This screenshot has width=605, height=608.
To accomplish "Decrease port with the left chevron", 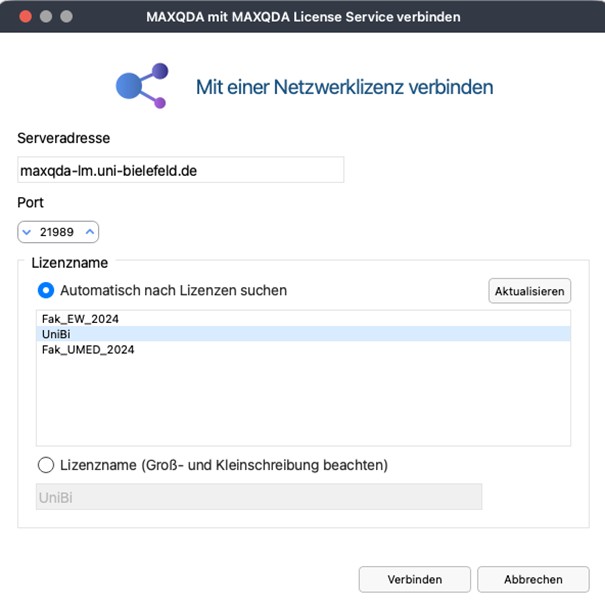I will [27, 232].
